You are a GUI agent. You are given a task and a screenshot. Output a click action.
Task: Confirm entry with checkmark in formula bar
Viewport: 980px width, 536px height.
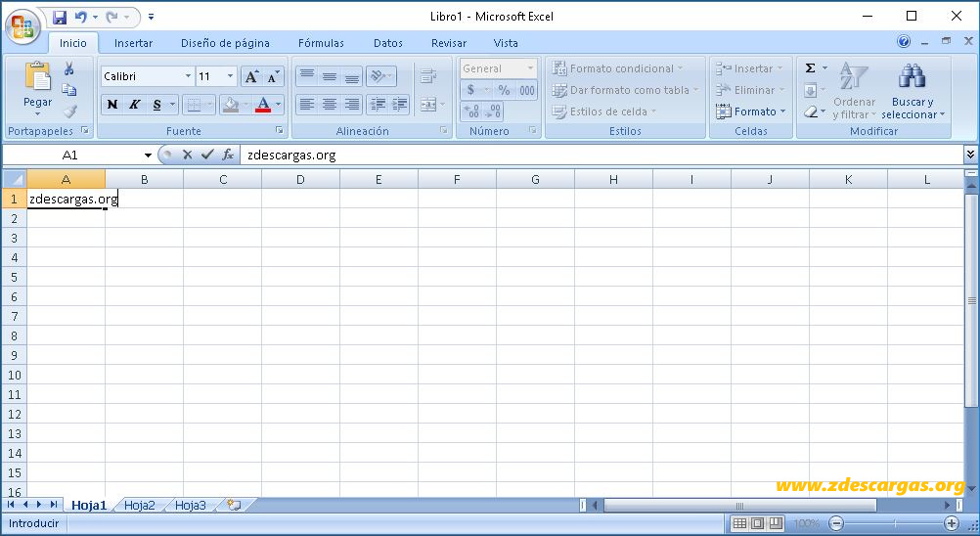click(207, 155)
